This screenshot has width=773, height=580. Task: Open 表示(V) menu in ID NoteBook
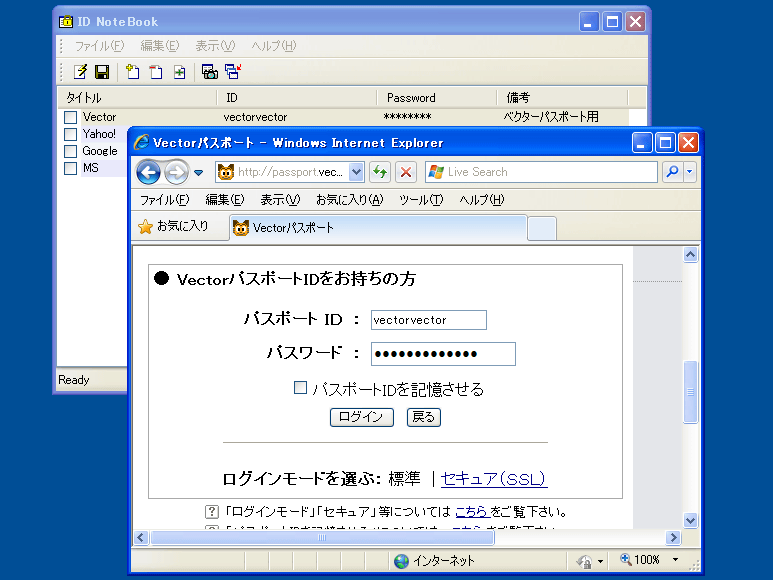215,46
